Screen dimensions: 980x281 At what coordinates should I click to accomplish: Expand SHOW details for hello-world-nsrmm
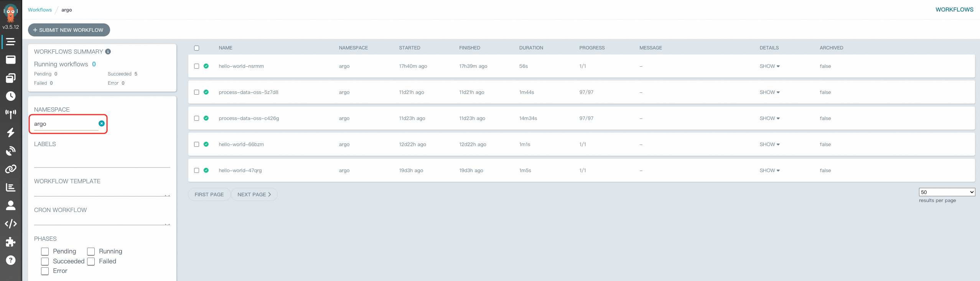[769, 66]
